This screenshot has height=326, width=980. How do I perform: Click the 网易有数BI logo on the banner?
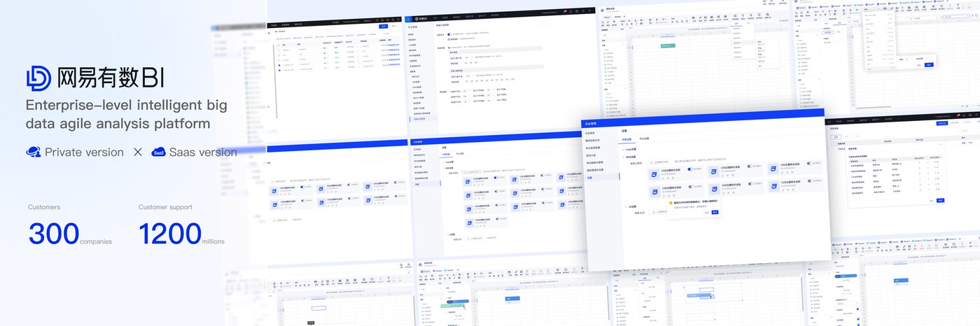click(97, 78)
